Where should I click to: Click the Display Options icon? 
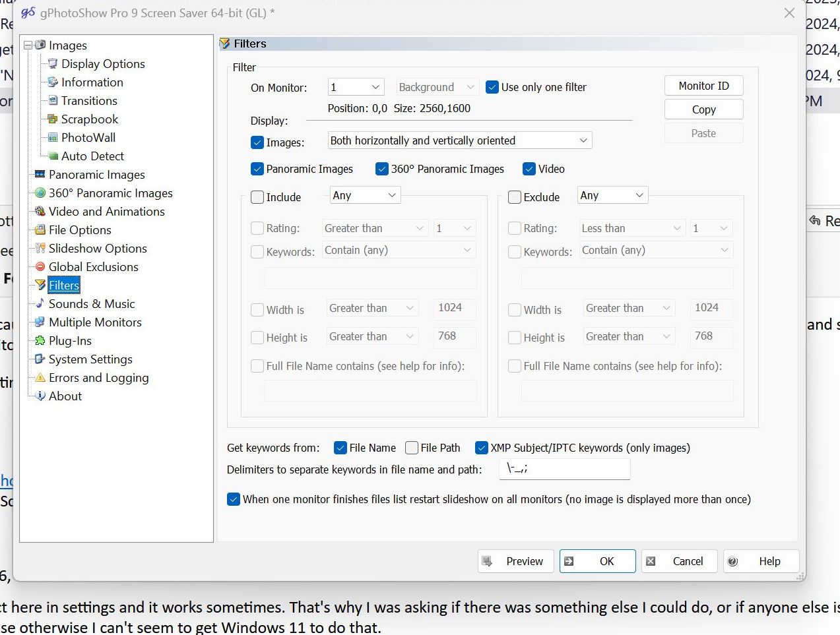click(x=53, y=63)
